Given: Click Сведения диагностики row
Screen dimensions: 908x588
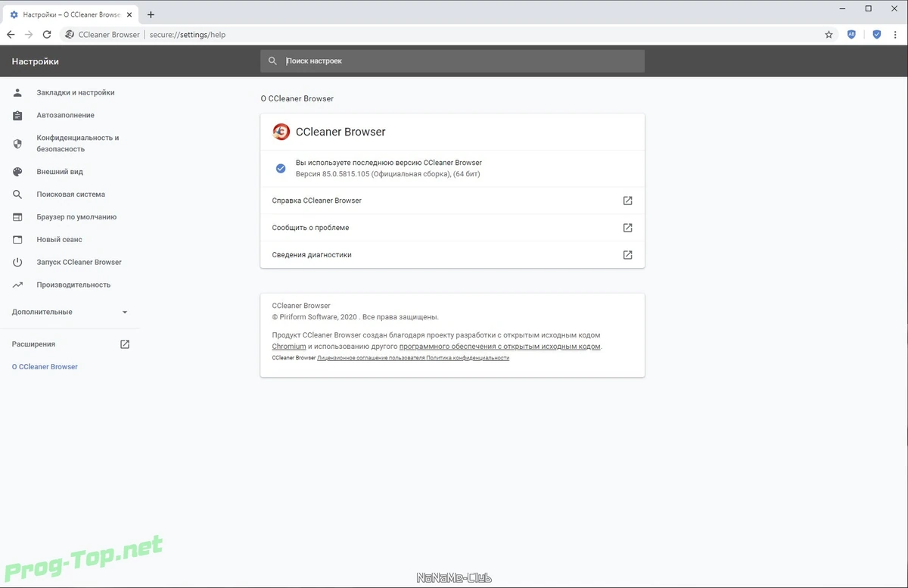Looking at the screenshot, I should coord(452,255).
